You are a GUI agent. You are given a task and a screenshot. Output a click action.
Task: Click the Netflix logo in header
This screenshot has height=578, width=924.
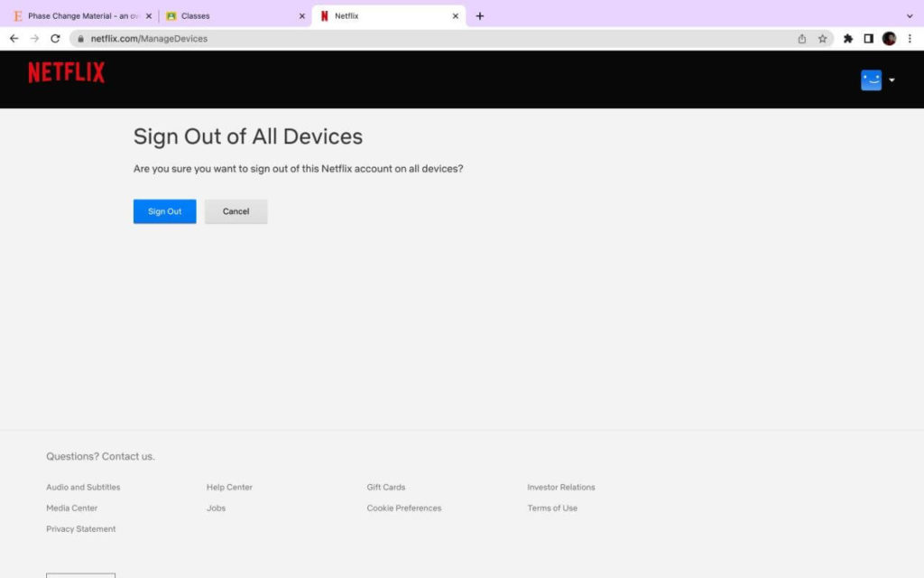pos(67,72)
